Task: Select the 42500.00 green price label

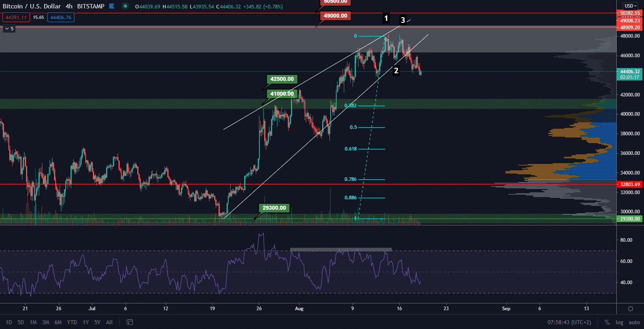Action: (282, 79)
